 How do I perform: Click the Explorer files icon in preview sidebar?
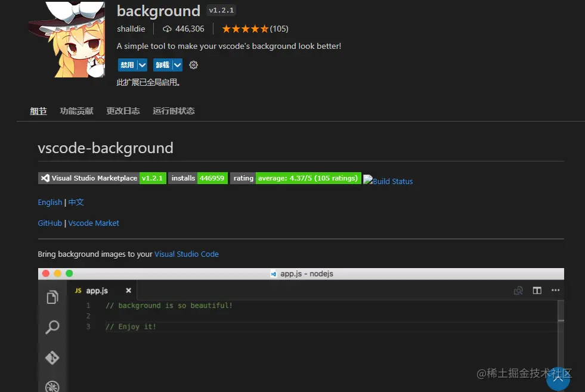pos(52,297)
